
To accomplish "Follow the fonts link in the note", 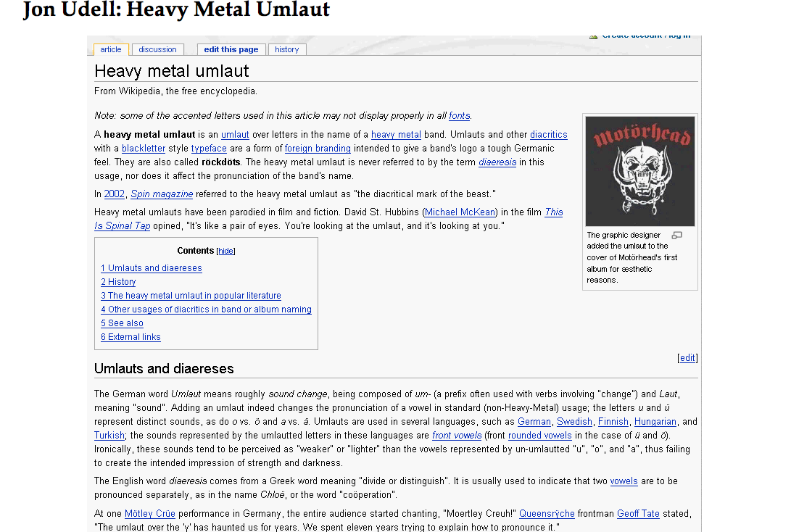I will tap(460, 116).
